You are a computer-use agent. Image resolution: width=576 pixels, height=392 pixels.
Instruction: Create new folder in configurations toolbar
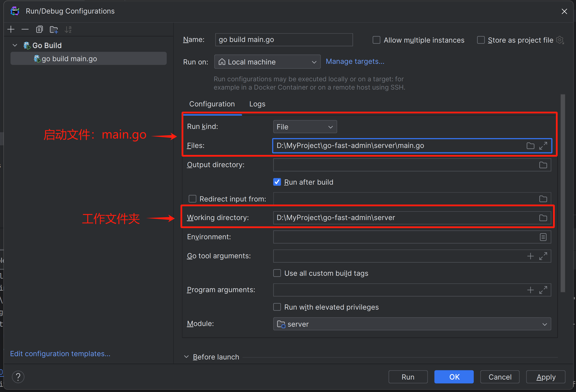pos(54,30)
